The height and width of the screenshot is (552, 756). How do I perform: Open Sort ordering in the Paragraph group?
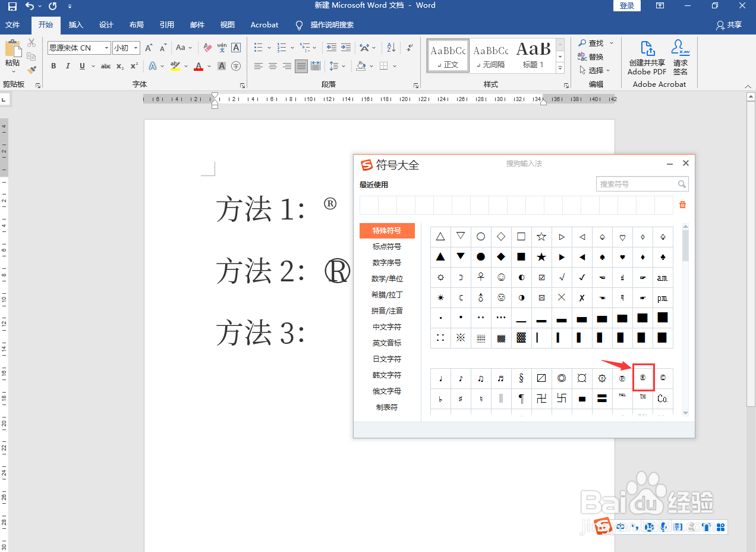click(x=389, y=48)
